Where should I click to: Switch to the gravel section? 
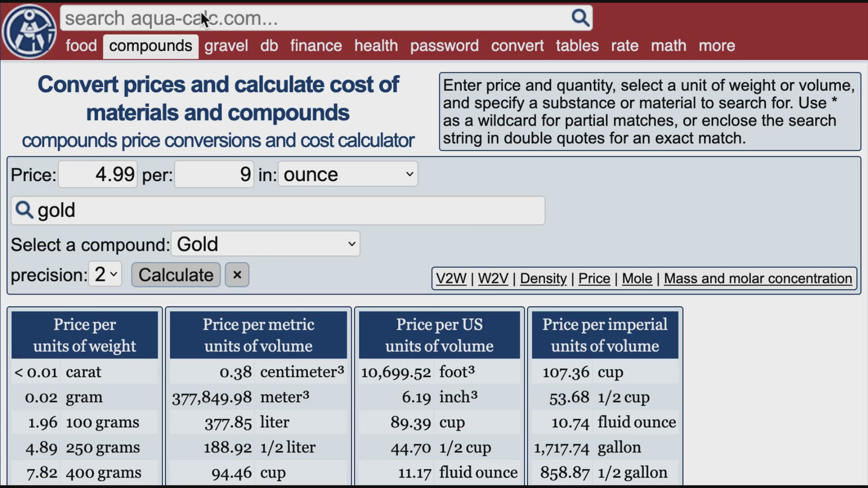tap(226, 46)
